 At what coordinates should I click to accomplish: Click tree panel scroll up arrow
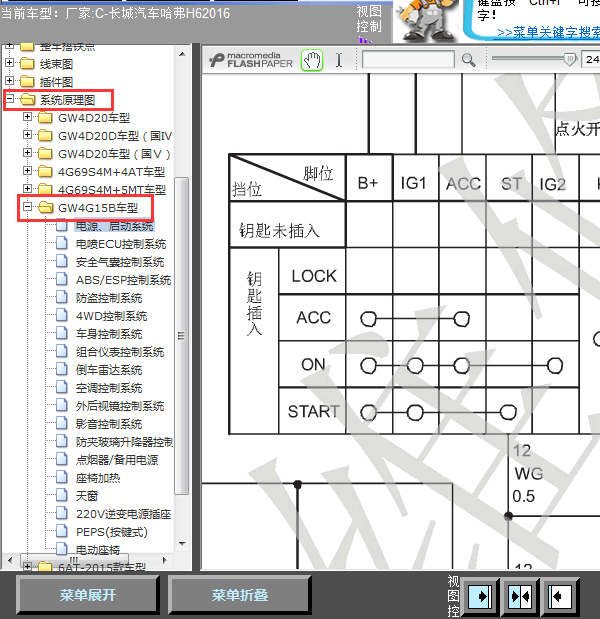click(182, 54)
